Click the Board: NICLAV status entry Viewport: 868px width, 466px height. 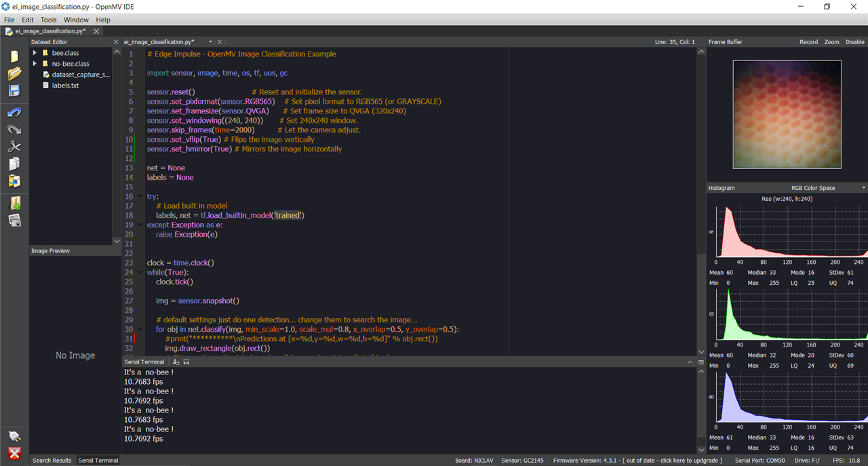[473, 461]
